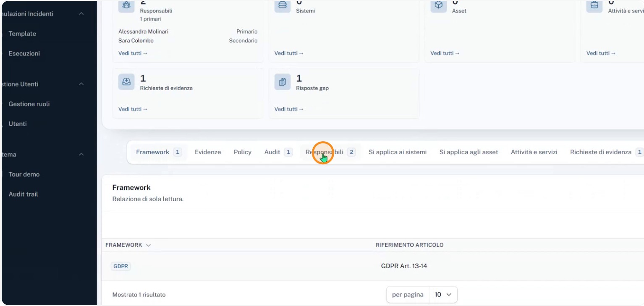This screenshot has height=306, width=644.
Task: View all via Vedi tutti in Risposte gap
Action: [289, 109]
